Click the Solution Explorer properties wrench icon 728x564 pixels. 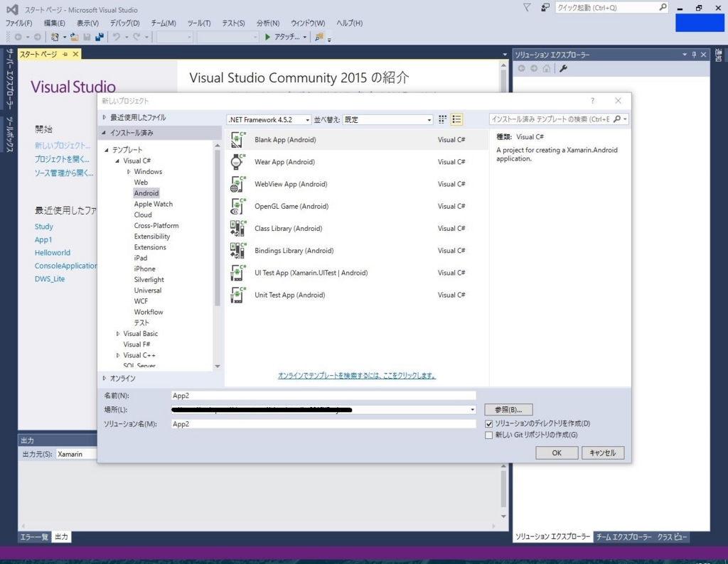(563, 69)
